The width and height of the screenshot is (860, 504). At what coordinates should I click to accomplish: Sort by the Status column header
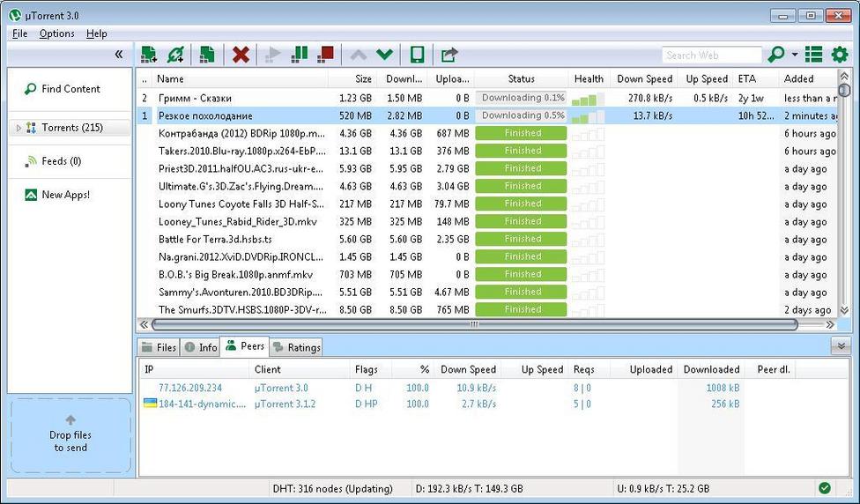[x=521, y=79]
